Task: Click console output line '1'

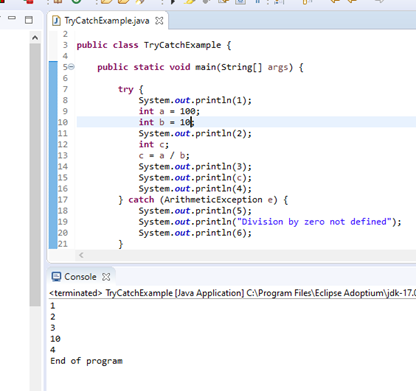Action: pyautogui.click(x=53, y=306)
